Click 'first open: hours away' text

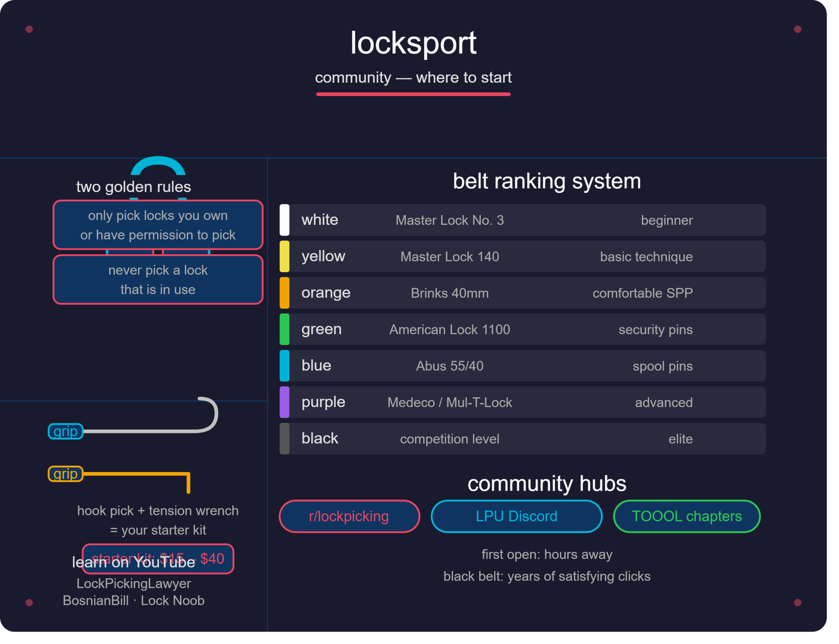547,554
